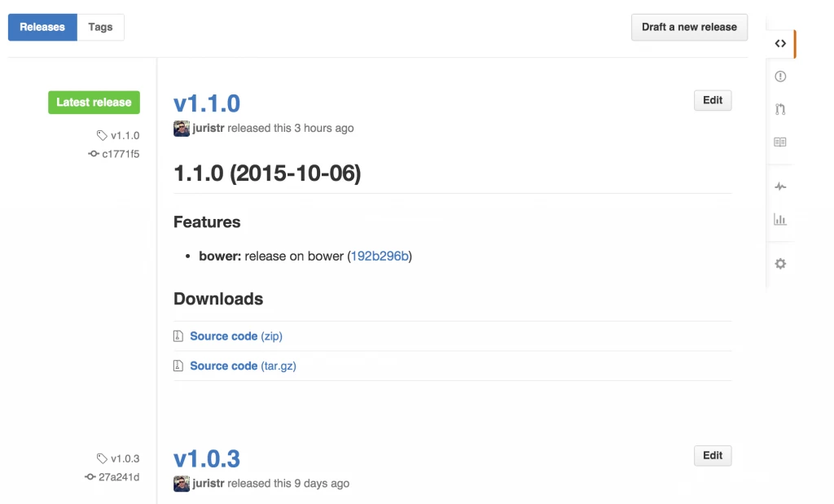This screenshot has width=834, height=504.
Task: Switch to the Tags tab
Action: [100, 27]
